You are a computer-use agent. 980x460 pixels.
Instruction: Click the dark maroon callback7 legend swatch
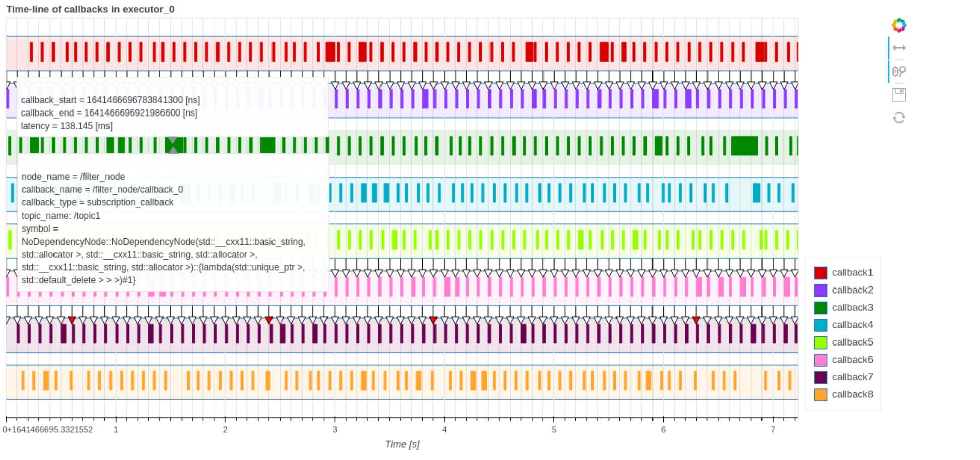[821, 377]
